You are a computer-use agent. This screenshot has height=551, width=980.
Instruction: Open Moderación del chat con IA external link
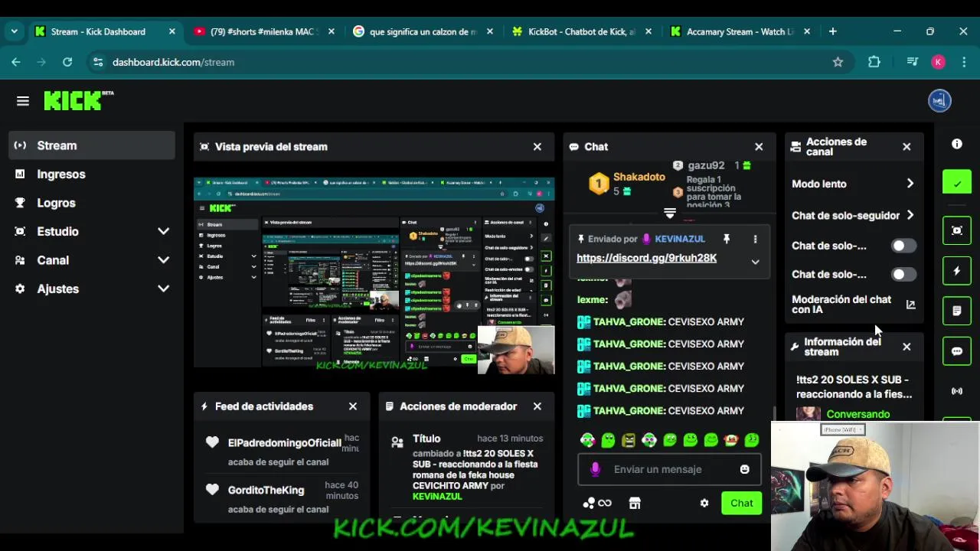tap(910, 305)
